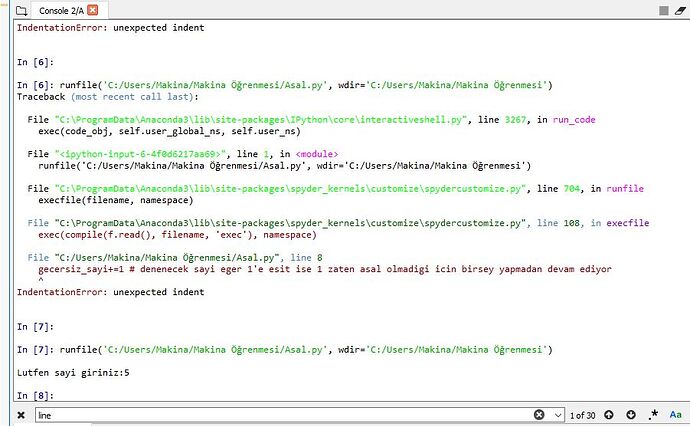690x426 pixels.
Task: Expand the search history dropdown arrow
Action: [557, 414]
